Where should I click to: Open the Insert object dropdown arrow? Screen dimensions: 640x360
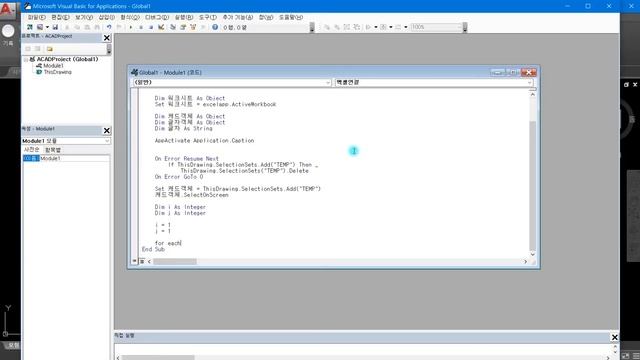tap(47, 27)
